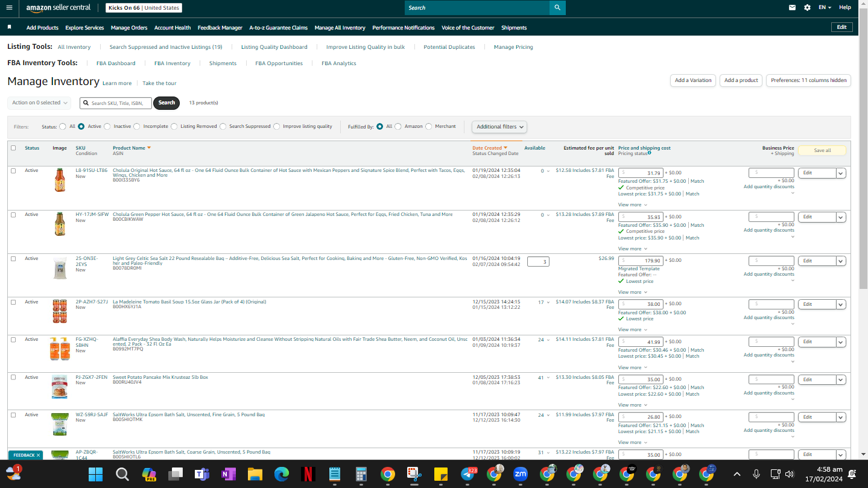
Task: Sort by Product Name column
Action: pyautogui.click(x=131, y=148)
